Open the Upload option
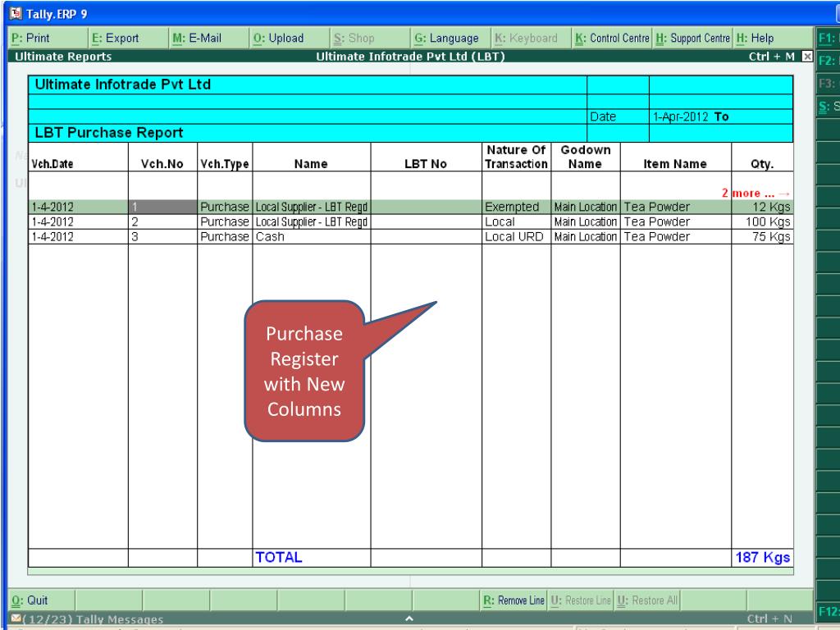Screen dimensions: 840x630 (x=290, y=38)
